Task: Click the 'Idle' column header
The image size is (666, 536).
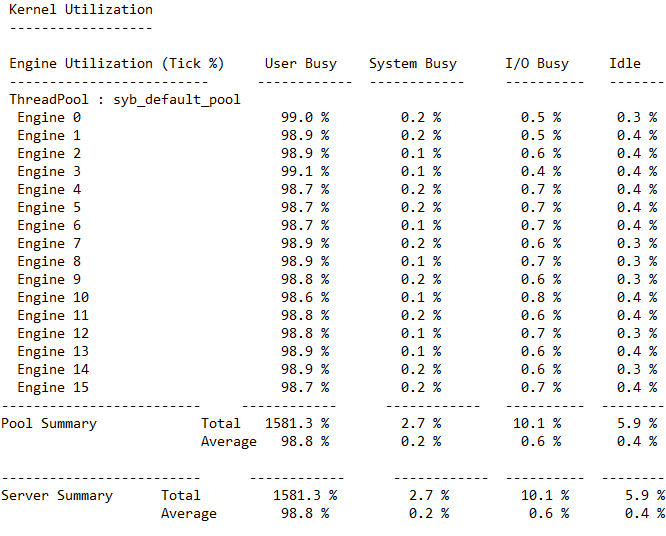Action: point(625,63)
